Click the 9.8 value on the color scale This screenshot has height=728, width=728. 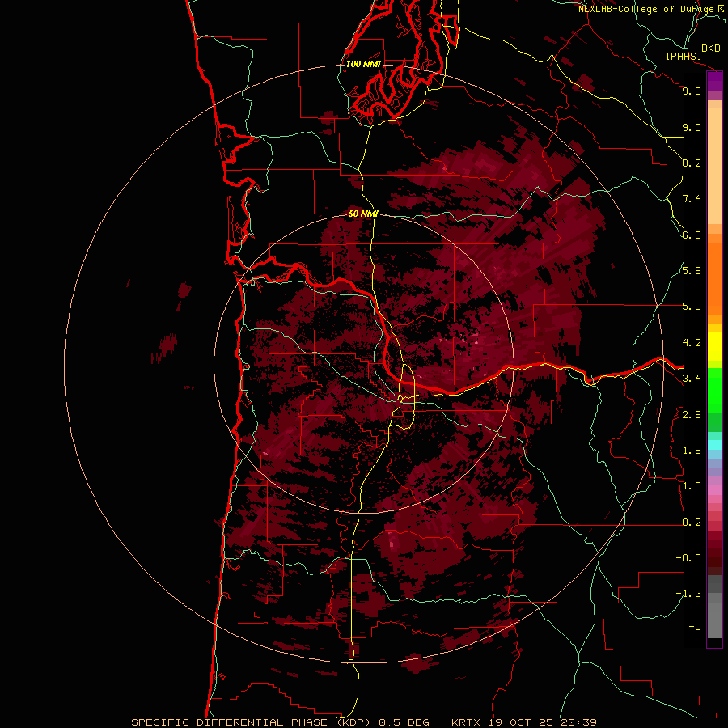[x=692, y=91]
